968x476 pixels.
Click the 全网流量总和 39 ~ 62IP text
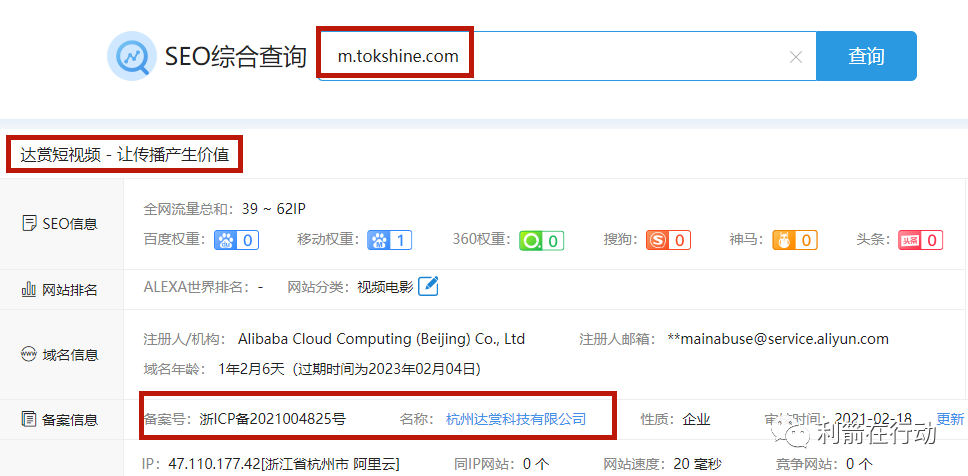[x=225, y=209]
